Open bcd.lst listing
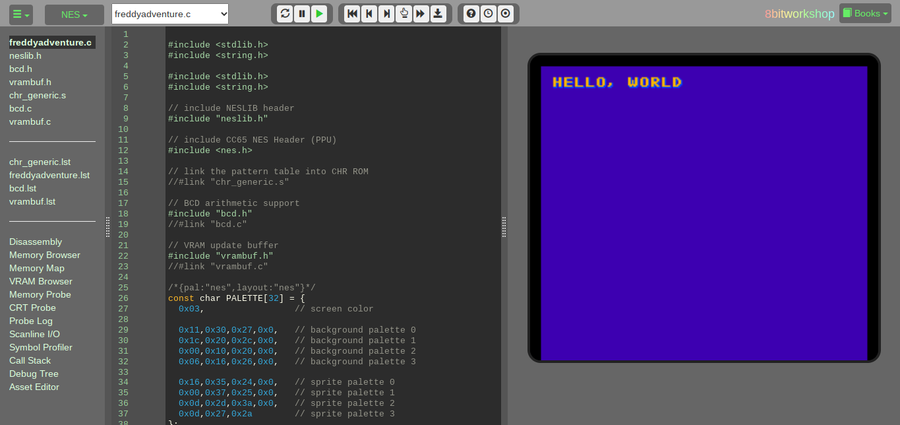The width and height of the screenshot is (900, 425). tap(23, 188)
